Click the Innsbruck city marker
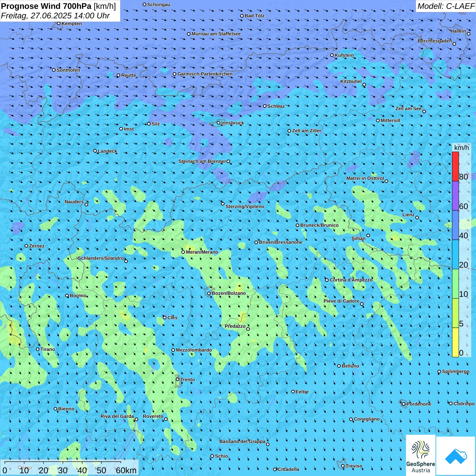This screenshot has height=476, width=476. (x=219, y=123)
